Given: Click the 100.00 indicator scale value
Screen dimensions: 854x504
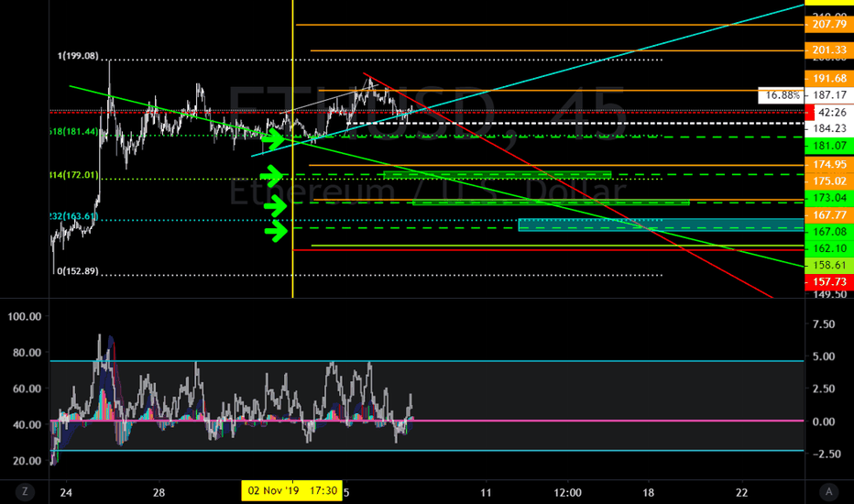Looking at the screenshot, I should click(x=25, y=316).
